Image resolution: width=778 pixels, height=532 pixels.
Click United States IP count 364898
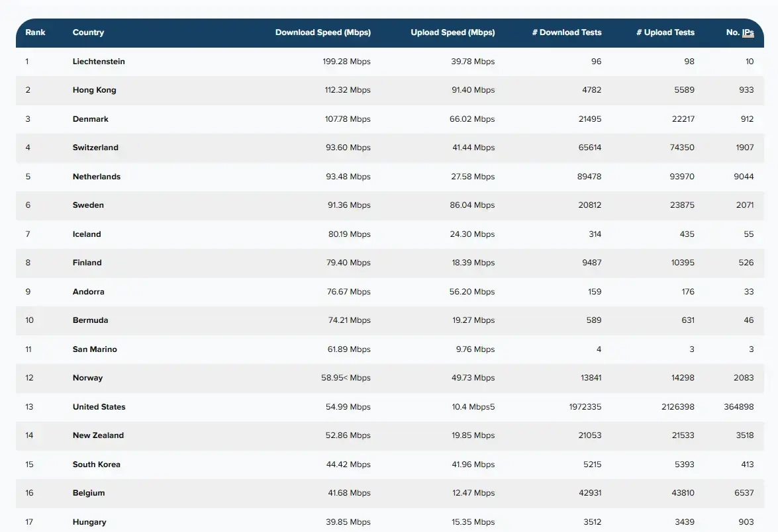[x=738, y=407]
